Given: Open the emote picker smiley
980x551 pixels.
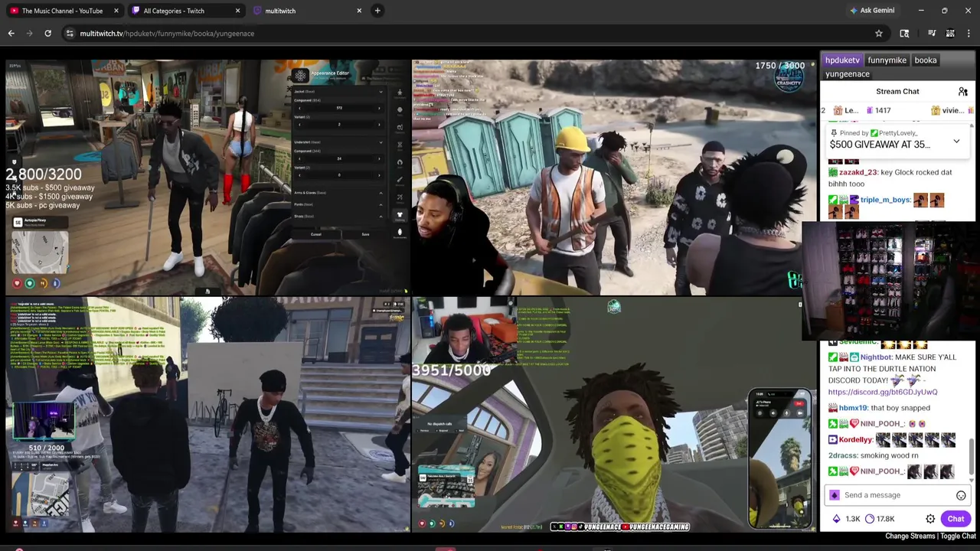Looking at the screenshot, I should point(961,495).
